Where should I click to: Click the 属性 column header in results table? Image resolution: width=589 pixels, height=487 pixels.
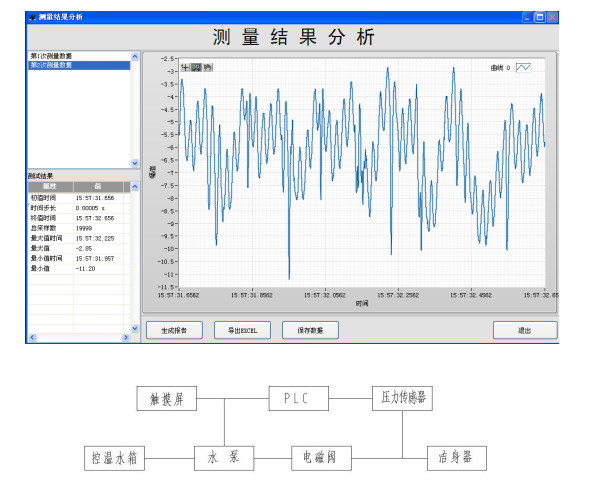tap(50, 186)
